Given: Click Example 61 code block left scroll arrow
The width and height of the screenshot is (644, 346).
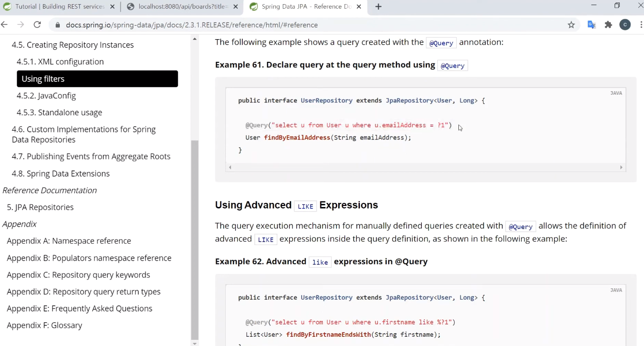Looking at the screenshot, I should (x=230, y=167).
